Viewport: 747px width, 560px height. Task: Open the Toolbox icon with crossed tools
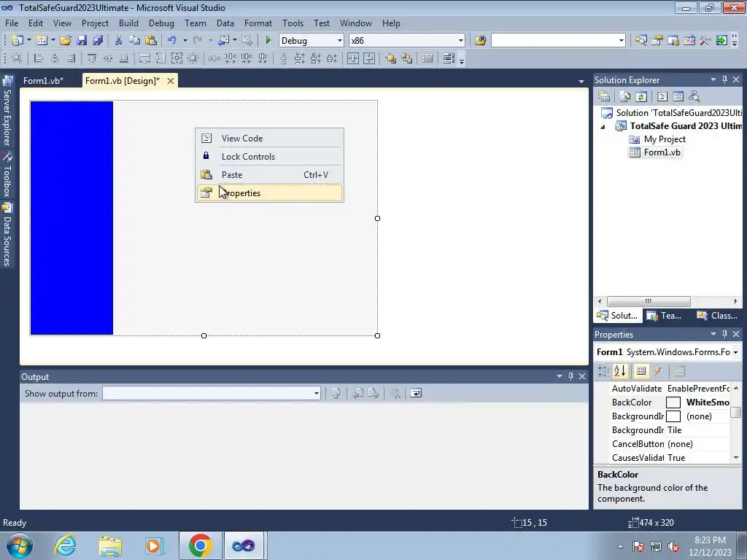coord(705,41)
